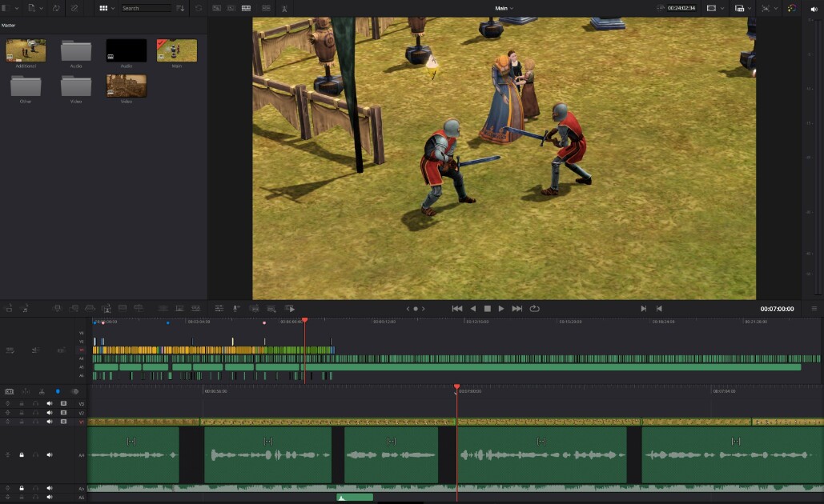Click the red playhead on lower timeline
The image size is (824, 504).
(456, 387)
